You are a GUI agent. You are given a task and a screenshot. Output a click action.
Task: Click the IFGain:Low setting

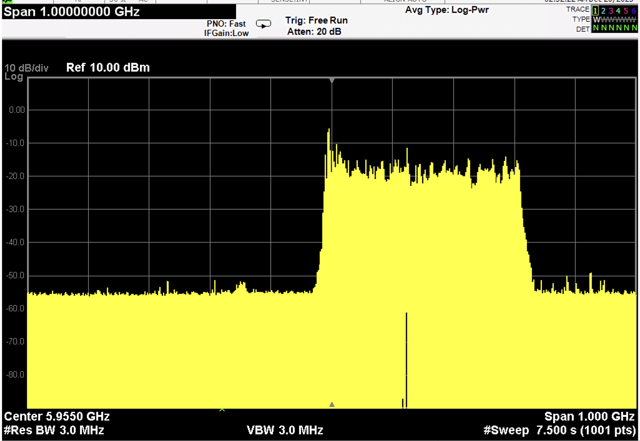pos(225,33)
